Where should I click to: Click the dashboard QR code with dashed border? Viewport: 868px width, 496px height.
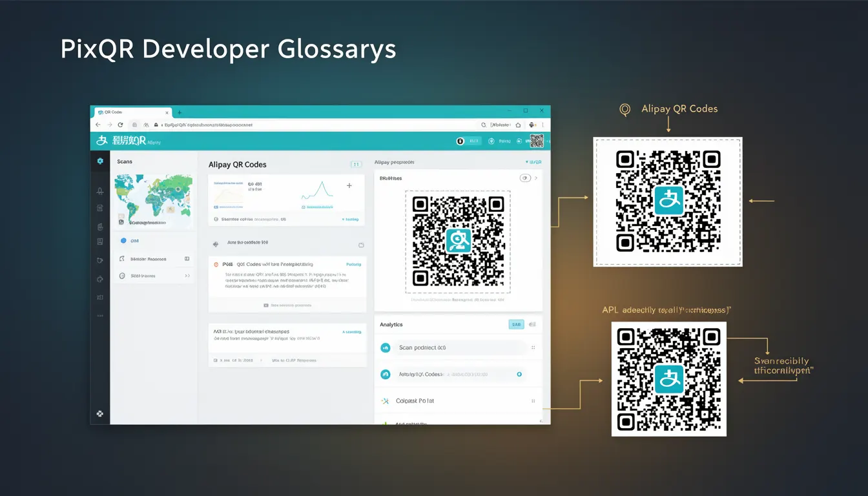[x=458, y=242]
